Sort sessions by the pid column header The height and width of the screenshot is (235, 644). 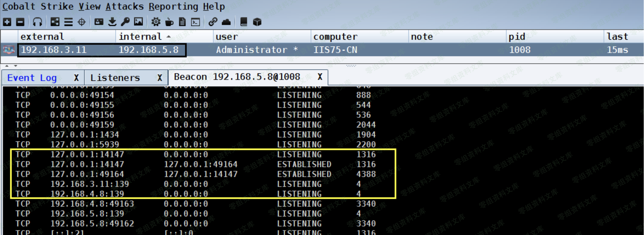pos(517,37)
